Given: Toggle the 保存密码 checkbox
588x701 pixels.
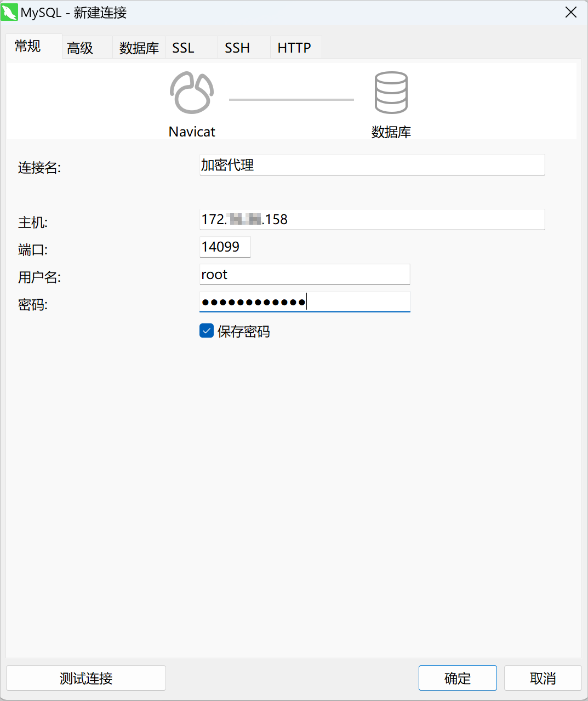Looking at the screenshot, I should coord(207,331).
